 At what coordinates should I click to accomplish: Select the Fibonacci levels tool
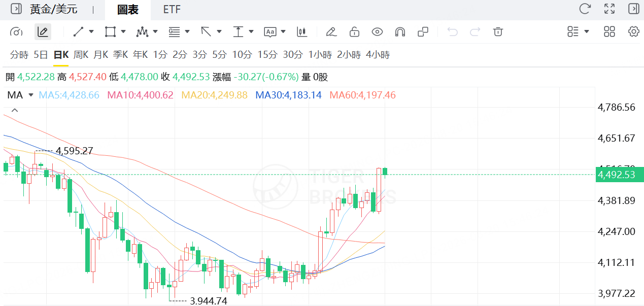pyautogui.click(x=174, y=32)
